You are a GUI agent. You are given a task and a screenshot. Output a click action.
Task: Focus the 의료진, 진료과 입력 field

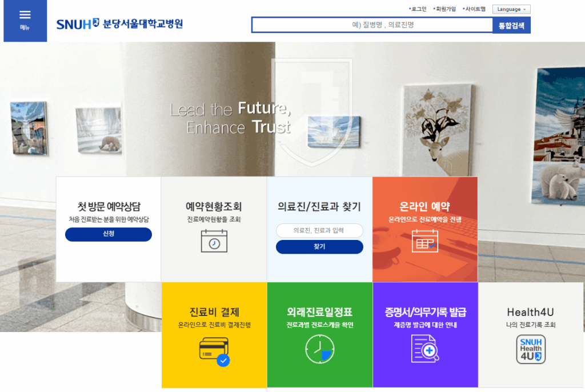[x=319, y=230]
